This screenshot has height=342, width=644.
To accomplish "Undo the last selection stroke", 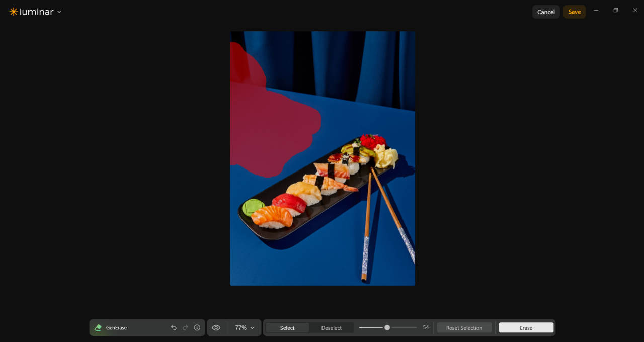I will click(x=174, y=327).
